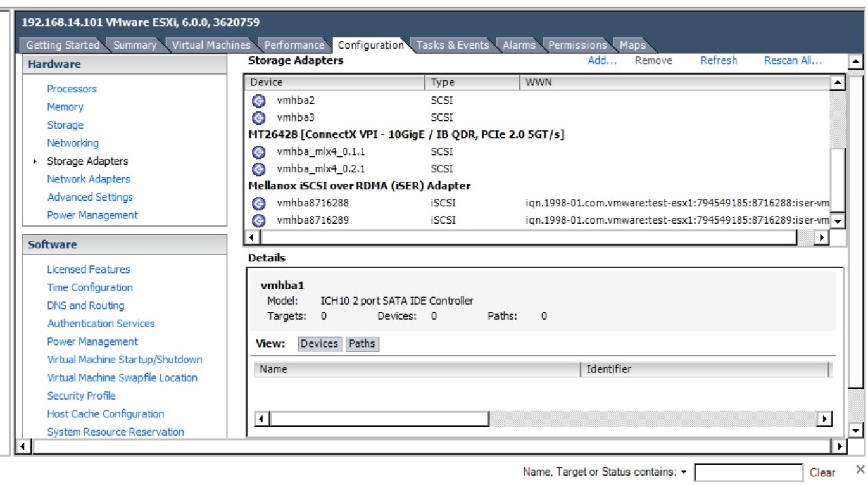Sort adapters by the Type column header
This screenshot has height=485, width=868.
pyautogui.click(x=472, y=83)
